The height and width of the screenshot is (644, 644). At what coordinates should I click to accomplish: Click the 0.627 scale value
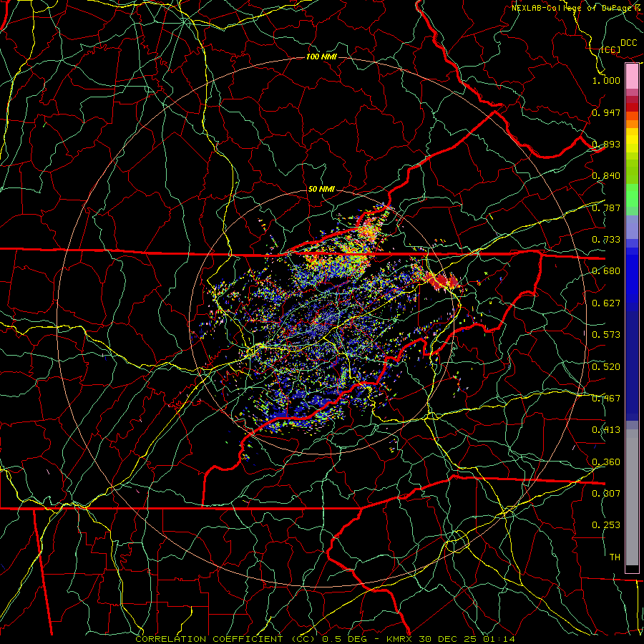(606, 303)
